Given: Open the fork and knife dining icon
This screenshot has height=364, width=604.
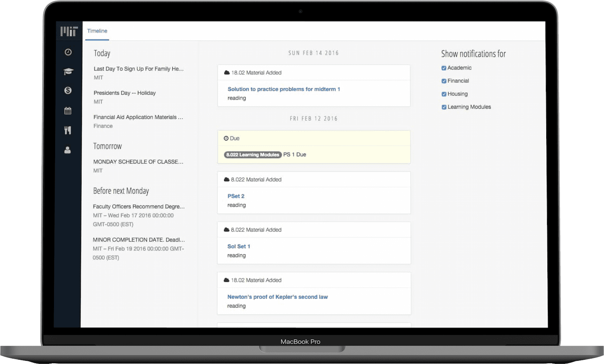Looking at the screenshot, I should point(68,130).
